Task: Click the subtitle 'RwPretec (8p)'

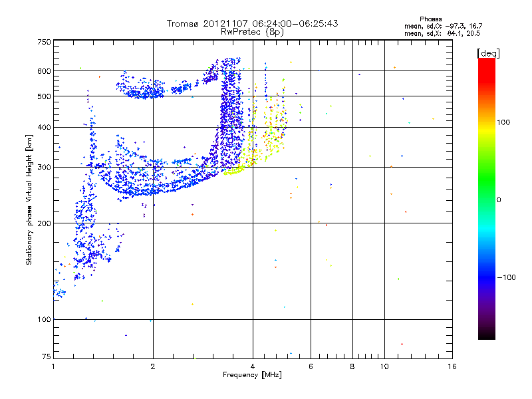Action: (252, 32)
